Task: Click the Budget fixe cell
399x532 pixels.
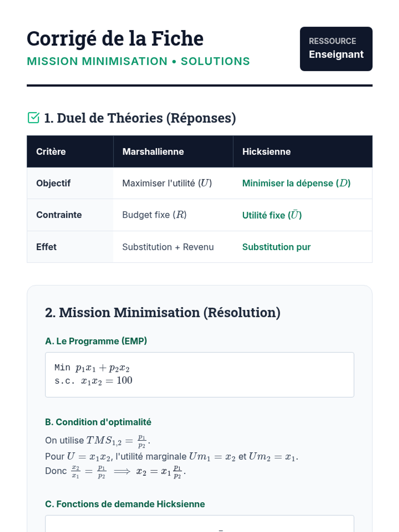Action: tap(154, 215)
